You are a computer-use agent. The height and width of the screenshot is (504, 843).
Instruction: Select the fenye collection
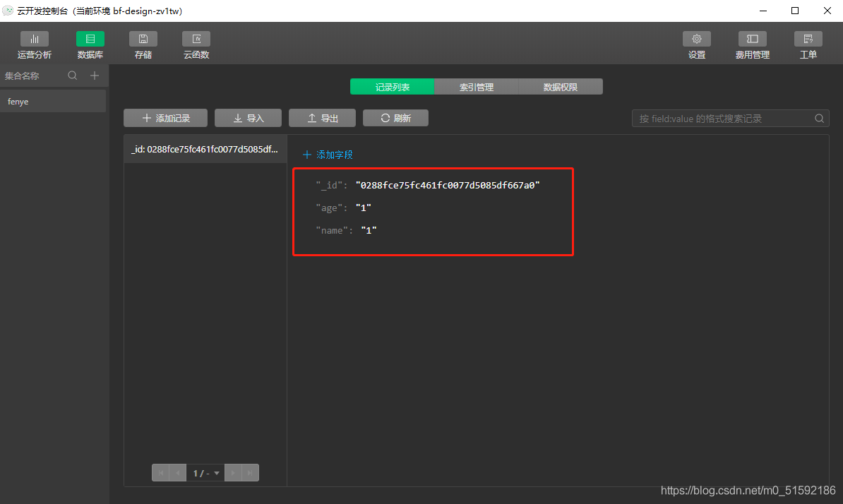[x=53, y=102]
